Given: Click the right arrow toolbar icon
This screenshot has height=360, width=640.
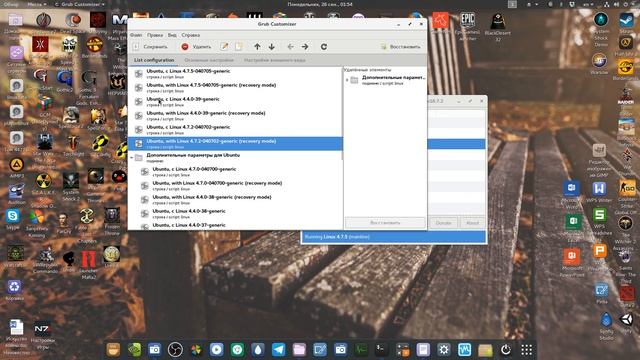Looking at the screenshot, I should coord(305,47).
